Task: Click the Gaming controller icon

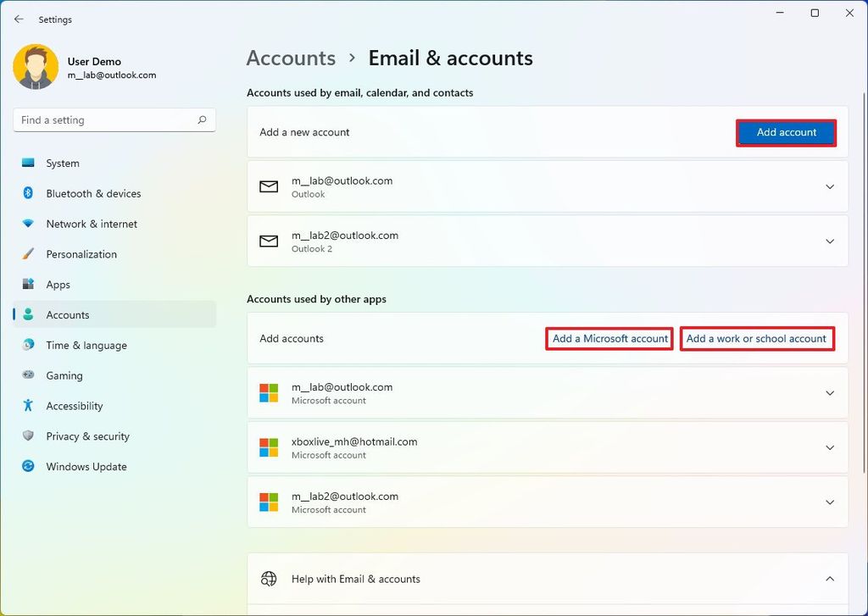Action: click(28, 375)
